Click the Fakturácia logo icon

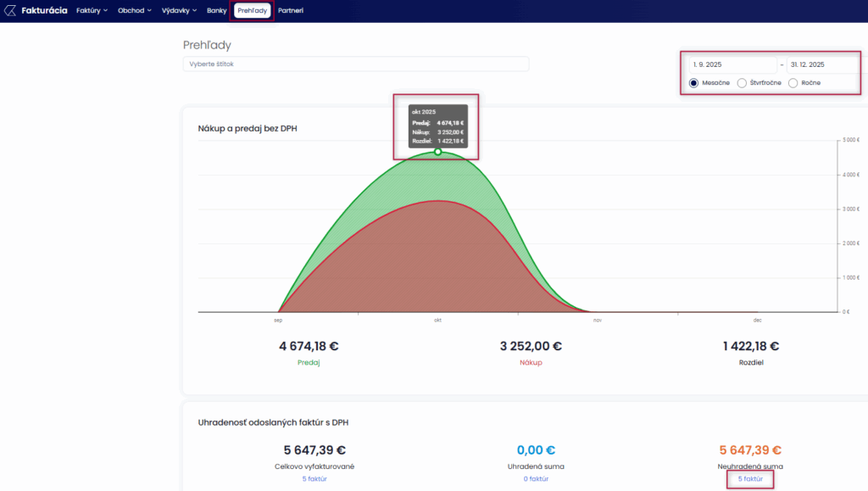[9, 10]
